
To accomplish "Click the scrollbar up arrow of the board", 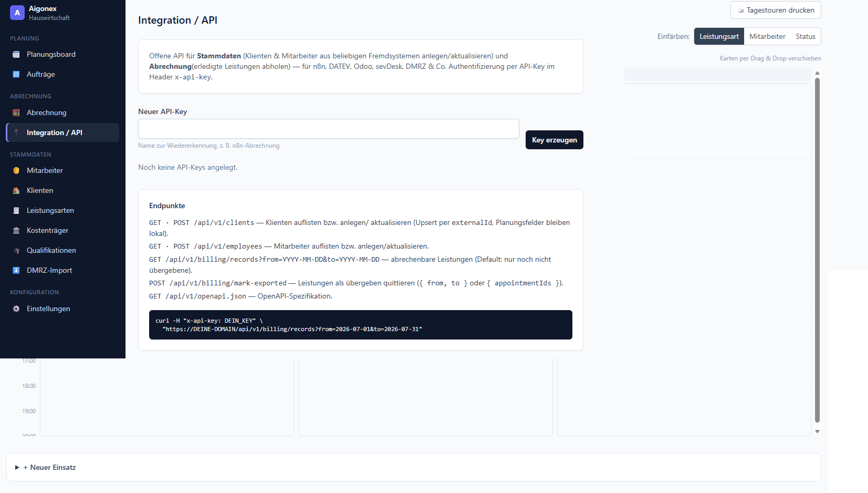I will click(x=817, y=74).
